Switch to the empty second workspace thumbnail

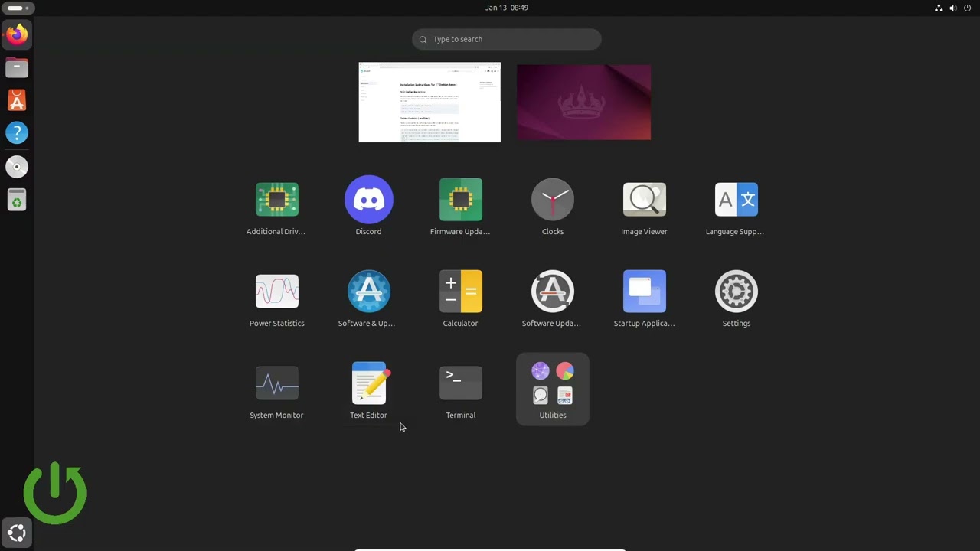tap(583, 103)
